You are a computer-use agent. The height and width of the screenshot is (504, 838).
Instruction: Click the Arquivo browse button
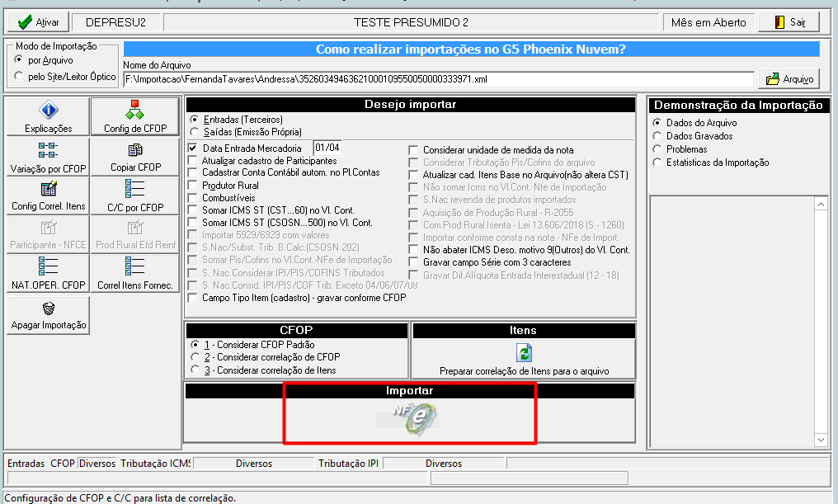tap(789, 79)
